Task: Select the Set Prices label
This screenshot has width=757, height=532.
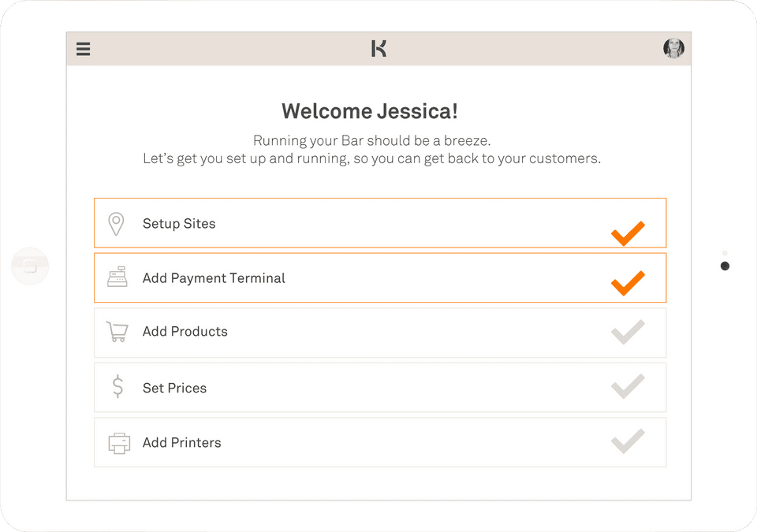Action: pyautogui.click(x=174, y=388)
